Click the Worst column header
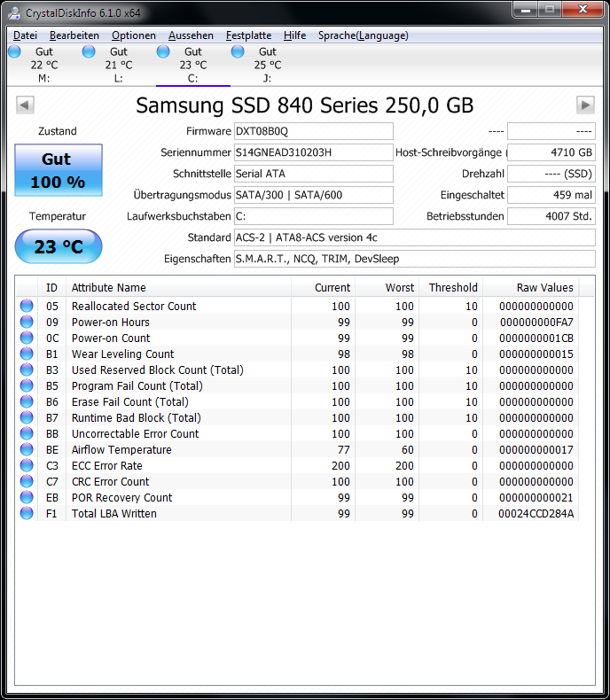The image size is (610, 700). click(x=387, y=287)
